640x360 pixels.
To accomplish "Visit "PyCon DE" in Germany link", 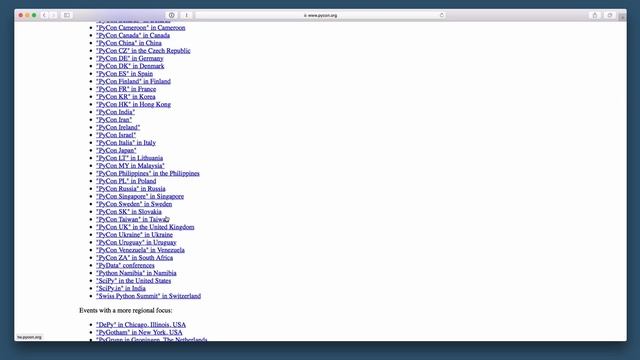I will pyautogui.click(x=130, y=58).
